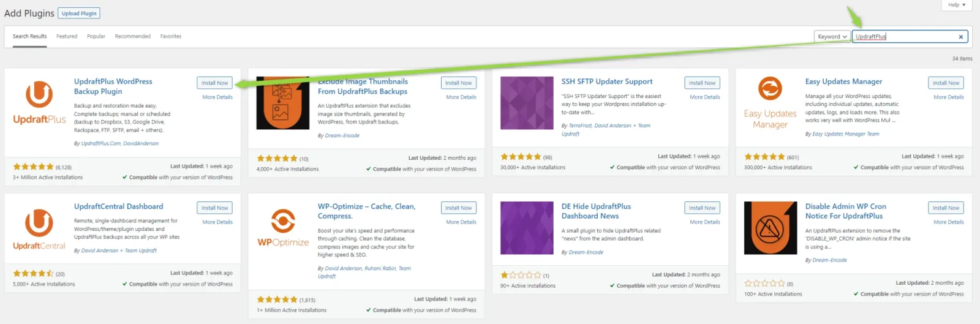Image resolution: width=980 pixels, height=324 pixels.
Task: Open the SSH SFTP Updater Support title
Action: click(607, 81)
